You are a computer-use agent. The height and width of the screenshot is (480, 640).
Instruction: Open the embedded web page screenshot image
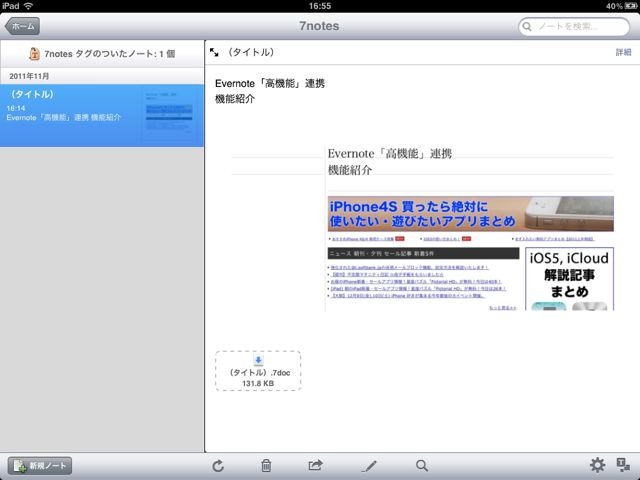coord(422,229)
